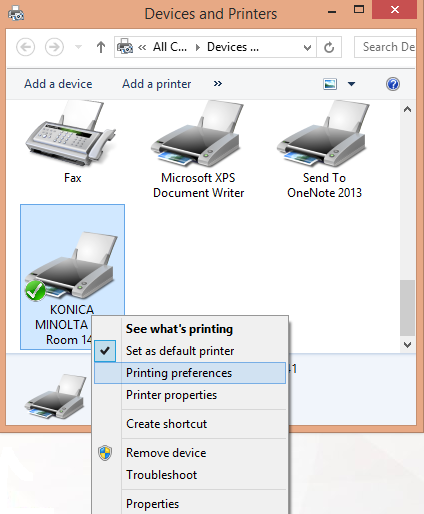
Task: Go up one folder level
Action: (101, 47)
